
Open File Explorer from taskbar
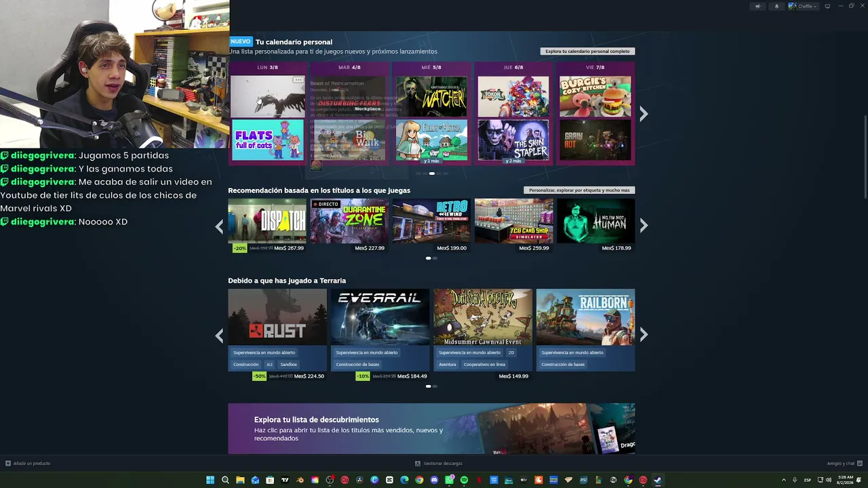pyautogui.click(x=240, y=480)
